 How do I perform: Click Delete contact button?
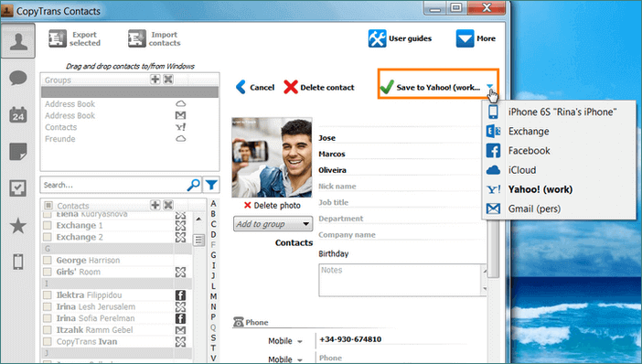pos(319,87)
